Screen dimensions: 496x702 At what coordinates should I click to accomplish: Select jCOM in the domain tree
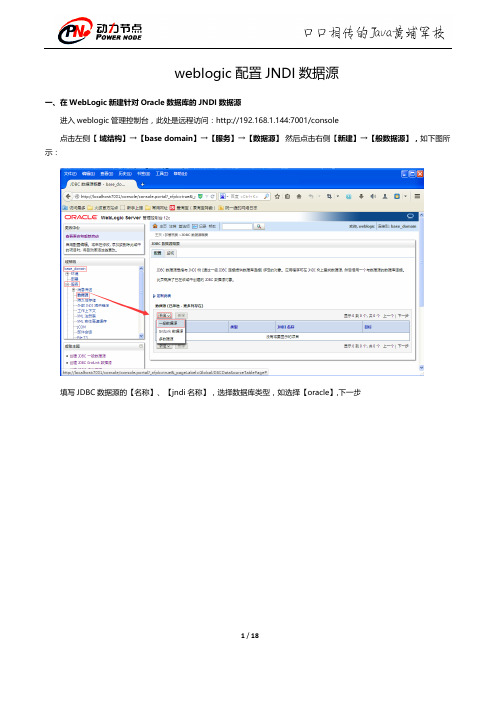click(x=81, y=327)
